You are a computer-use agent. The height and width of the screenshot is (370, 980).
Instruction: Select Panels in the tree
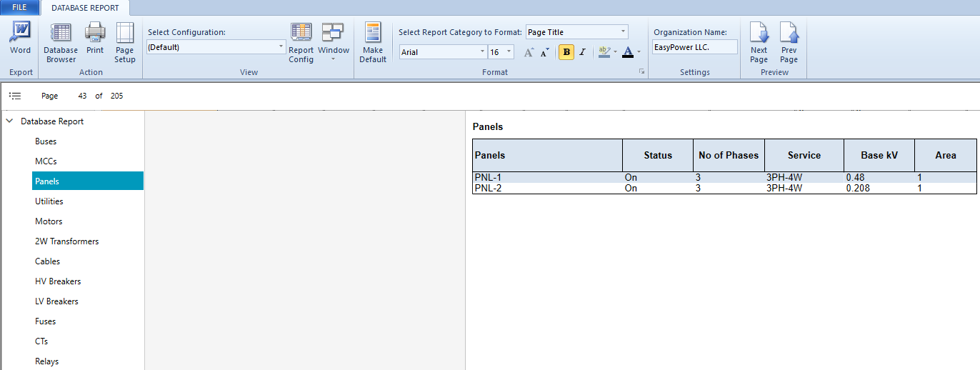pyautogui.click(x=88, y=181)
